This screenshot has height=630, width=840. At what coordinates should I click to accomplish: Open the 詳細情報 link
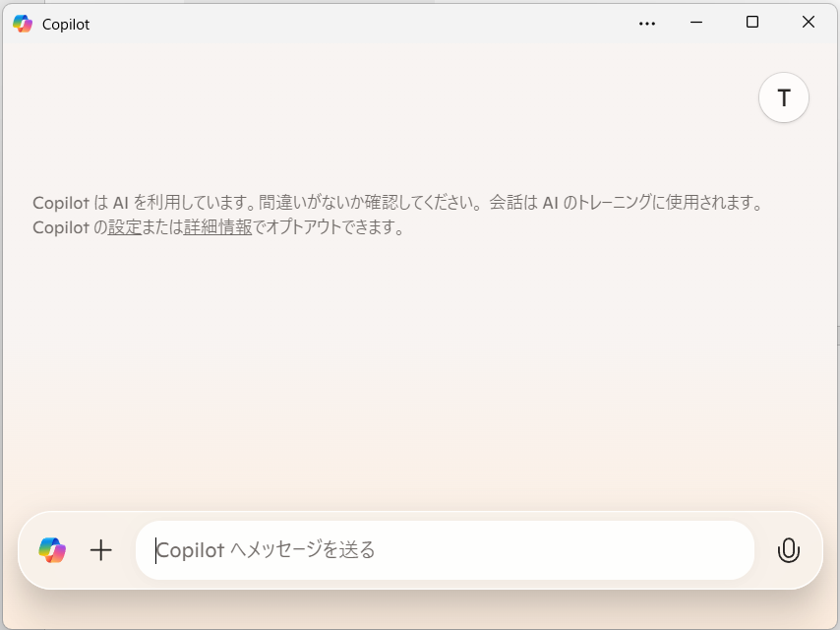pos(217,227)
